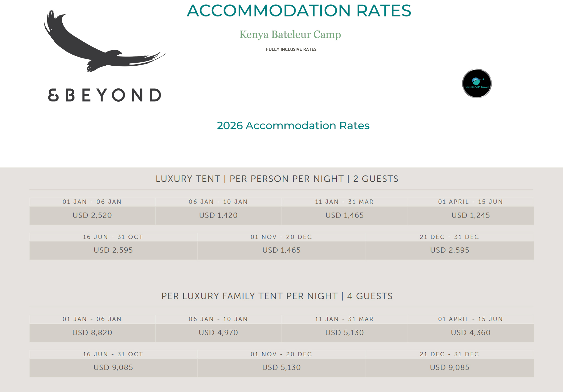Choose the USD 1,245 rate cell

tap(471, 215)
